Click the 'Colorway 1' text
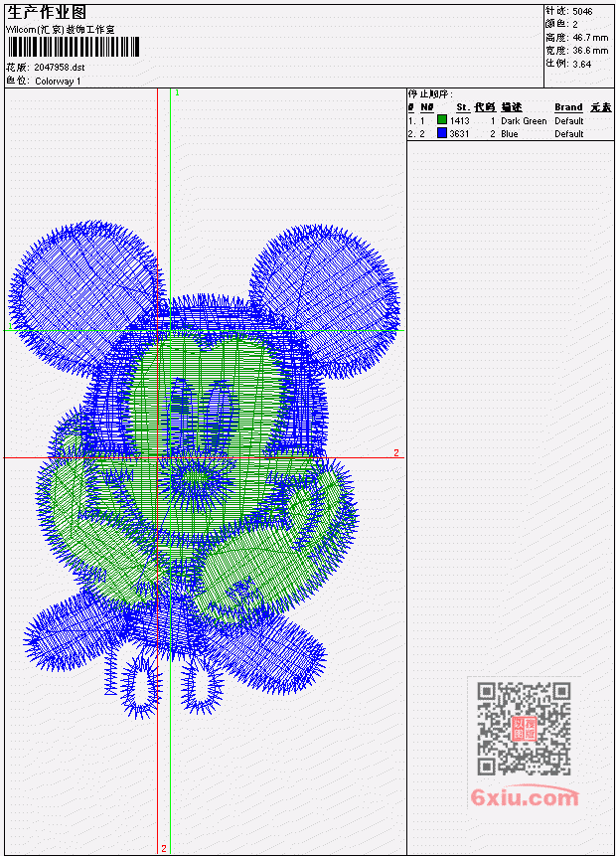The width and height of the screenshot is (616, 856). pos(58,82)
